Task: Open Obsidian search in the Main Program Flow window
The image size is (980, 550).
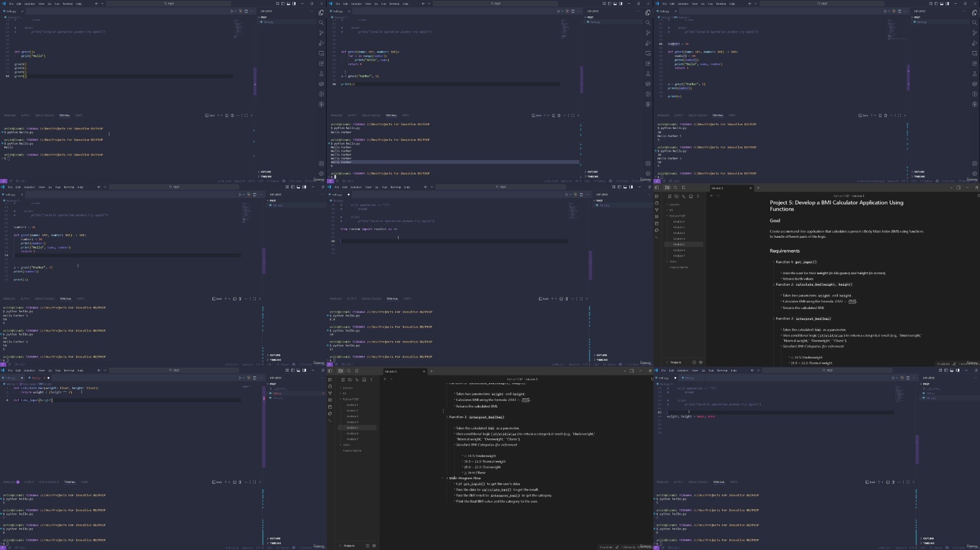Action: [349, 371]
